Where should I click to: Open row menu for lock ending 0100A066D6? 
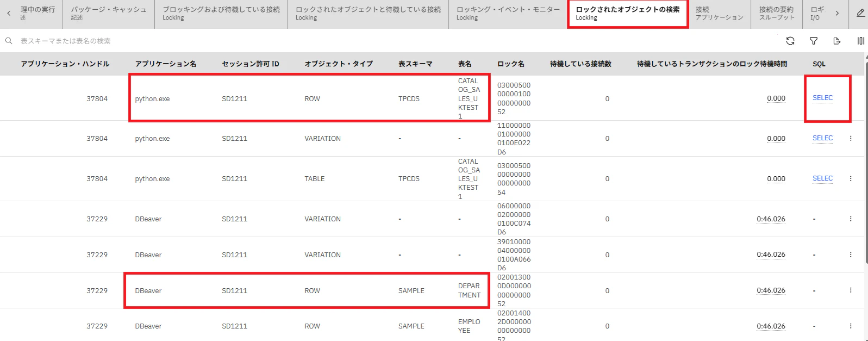click(851, 255)
